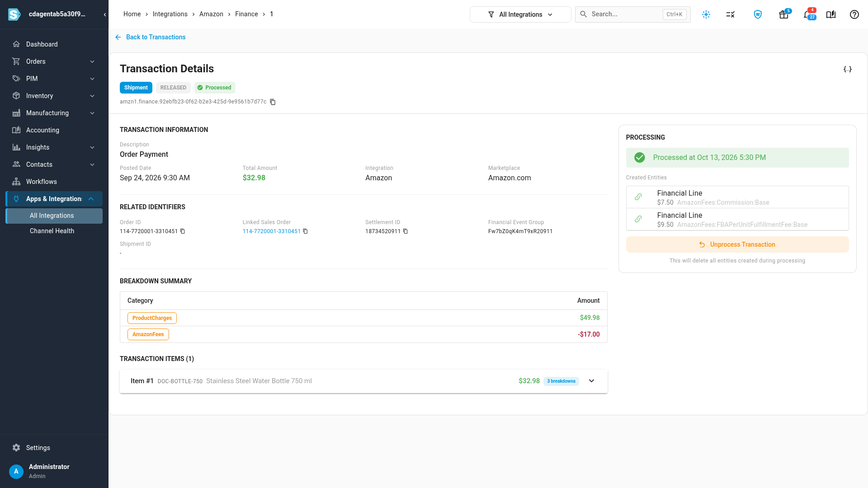Expand the Manufacturing menu

coord(54,113)
